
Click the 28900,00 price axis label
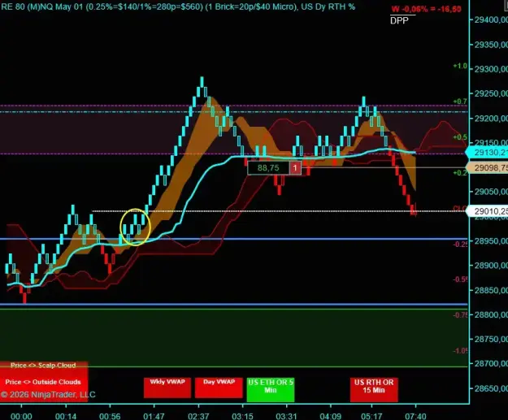tap(491, 266)
